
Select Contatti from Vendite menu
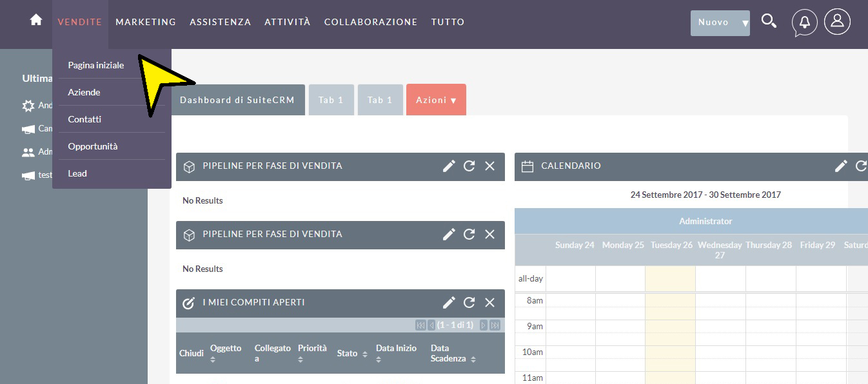84,119
